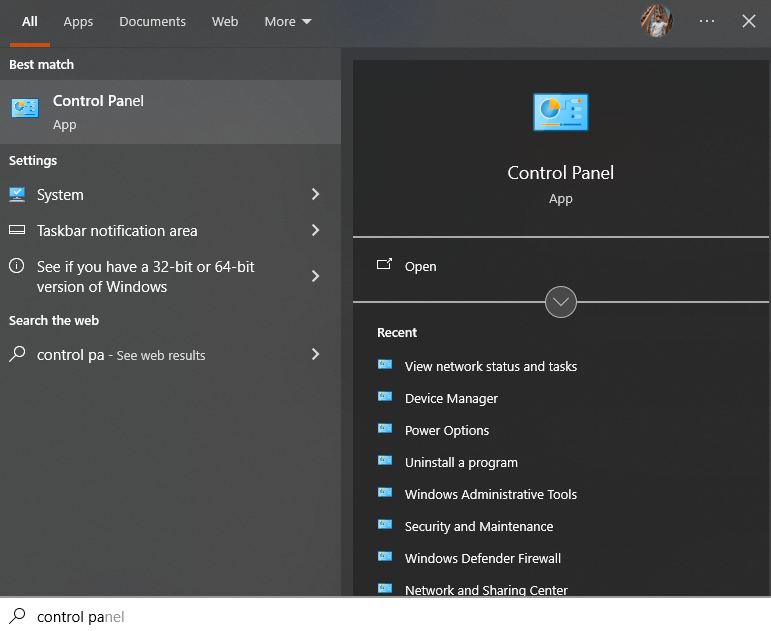
Task: Select Taskbar notification area result
Action: (170, 230)
